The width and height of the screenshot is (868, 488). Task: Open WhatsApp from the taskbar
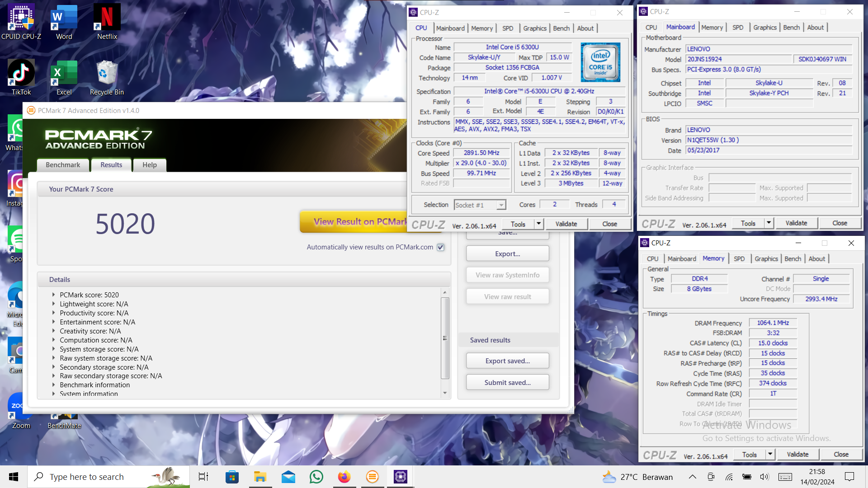(316, 477)
